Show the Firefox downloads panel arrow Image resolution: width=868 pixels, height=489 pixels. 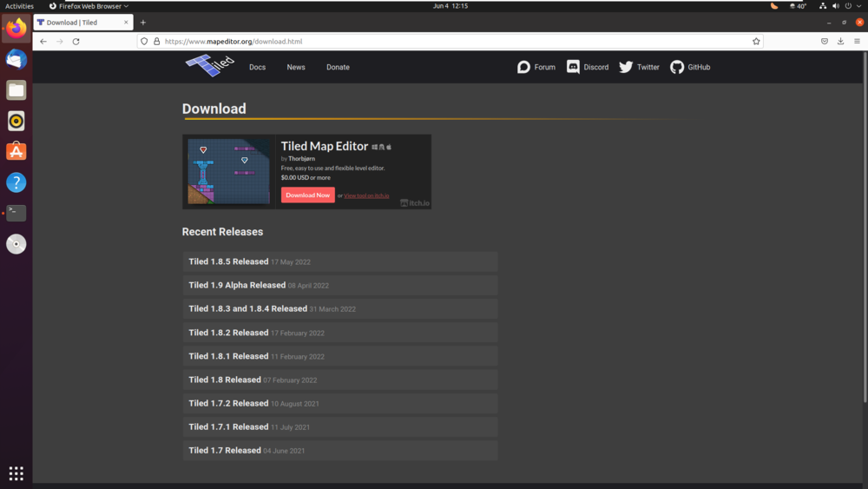click(840, 42)
